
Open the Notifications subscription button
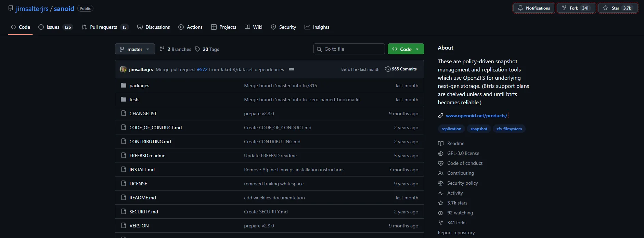[533, 8]
